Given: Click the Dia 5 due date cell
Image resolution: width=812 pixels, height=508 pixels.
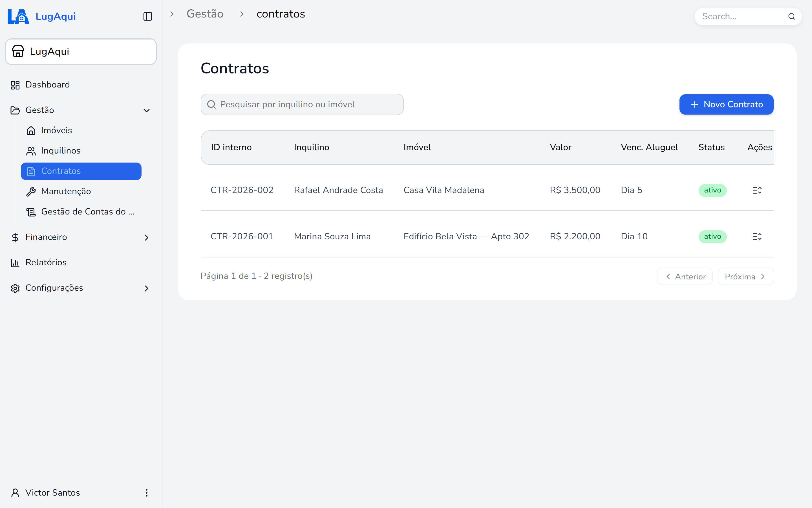Looking at the screenshot, I should pos(631,190).
